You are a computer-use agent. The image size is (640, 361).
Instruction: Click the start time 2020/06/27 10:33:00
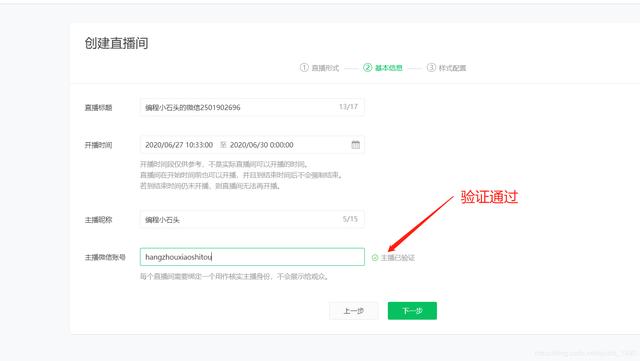pos(179,145)
